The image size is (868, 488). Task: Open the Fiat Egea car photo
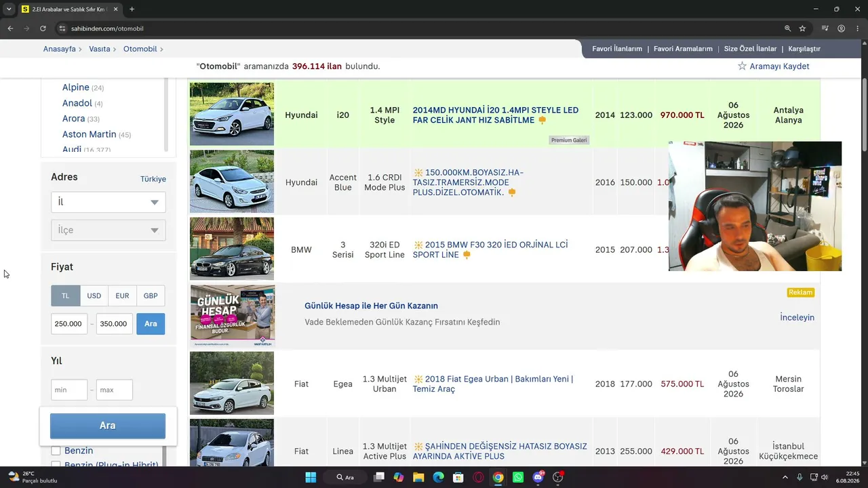232,384
